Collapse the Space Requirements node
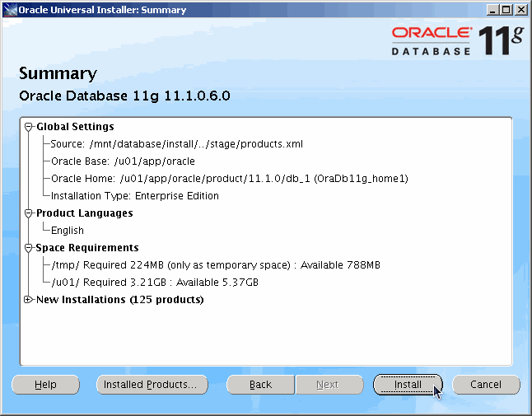532x416 pixels. tap(29, 248)
